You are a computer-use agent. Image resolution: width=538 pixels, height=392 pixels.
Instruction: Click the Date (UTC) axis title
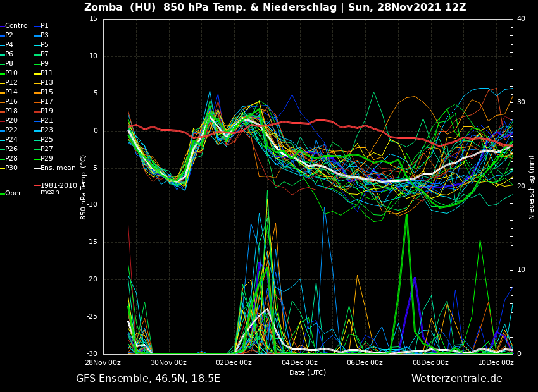[308, 372]
